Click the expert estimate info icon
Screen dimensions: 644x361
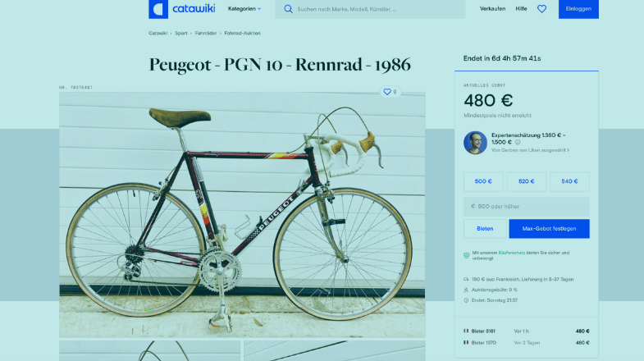pyautogui.click(x=518, y=142)
